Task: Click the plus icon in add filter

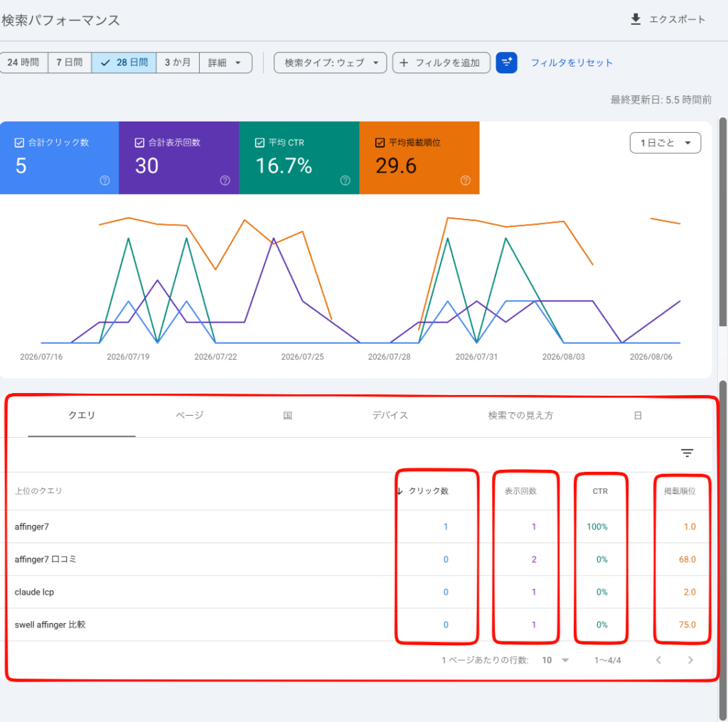Action: (x=404, y=63)
